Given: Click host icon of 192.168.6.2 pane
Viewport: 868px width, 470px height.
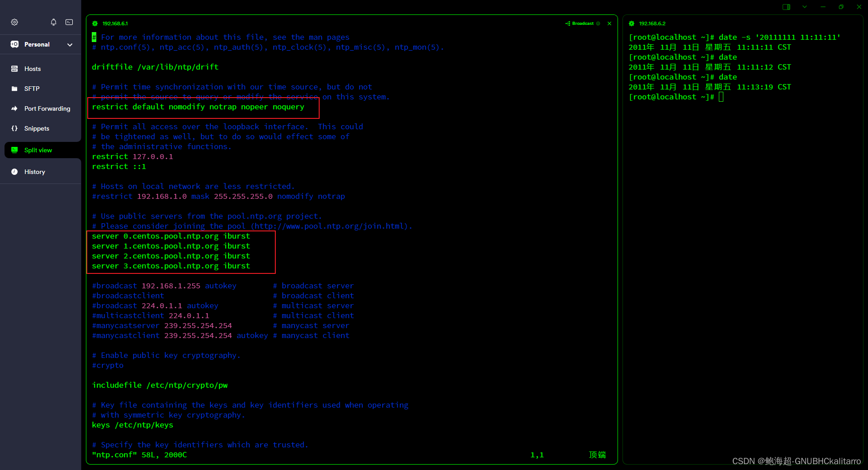Looking at the screenshot, I should [632, 23].
